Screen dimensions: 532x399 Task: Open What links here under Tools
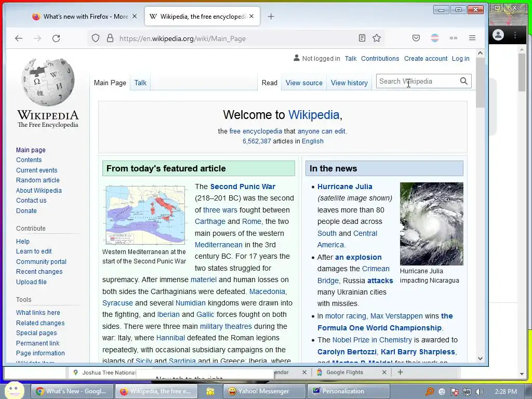coord(38,313)
